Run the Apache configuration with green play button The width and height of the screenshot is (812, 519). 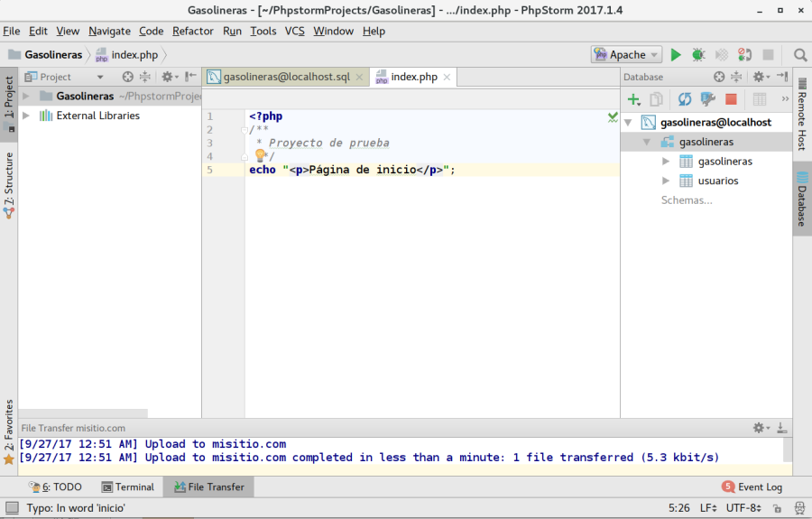[675, 55]
